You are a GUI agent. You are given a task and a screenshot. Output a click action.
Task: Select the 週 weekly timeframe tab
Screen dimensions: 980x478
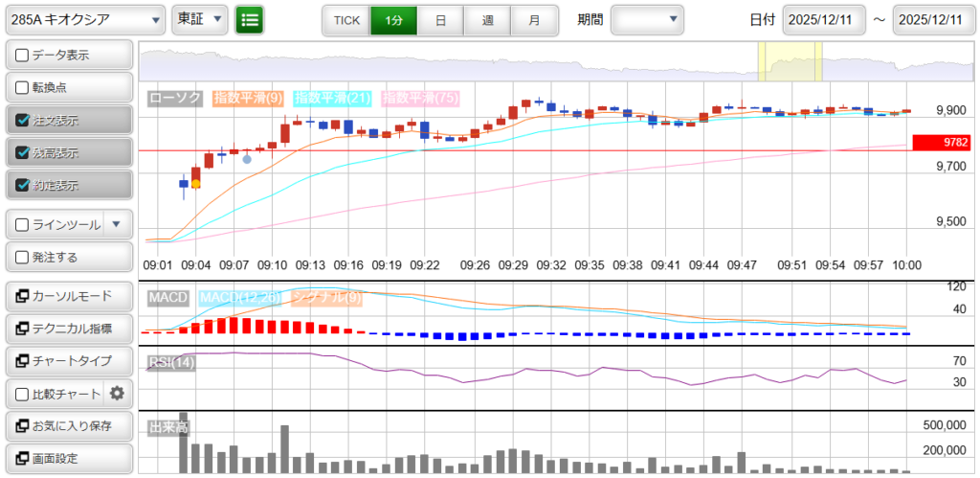pos(487,20)
